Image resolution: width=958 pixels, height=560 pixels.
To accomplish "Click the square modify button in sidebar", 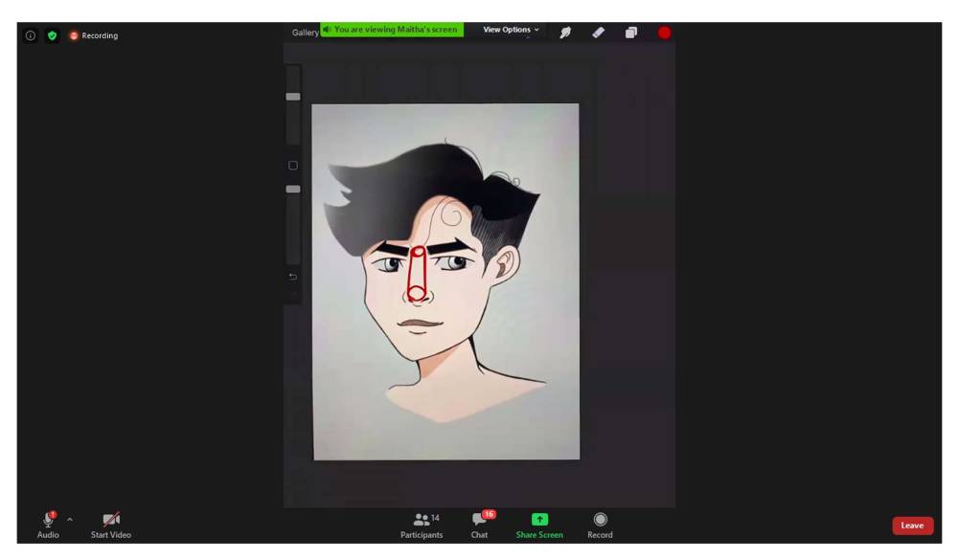I will pos(293,166).
